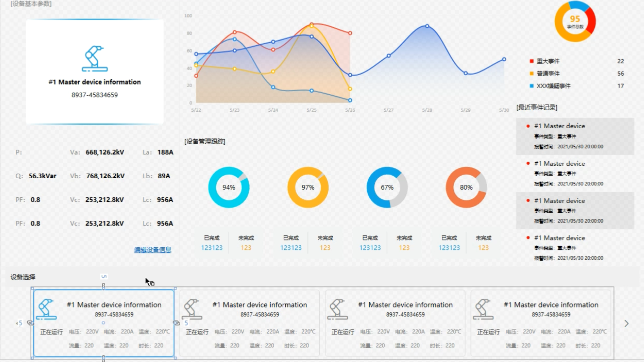Click the 97% yellow donut chart

point(308,187)
